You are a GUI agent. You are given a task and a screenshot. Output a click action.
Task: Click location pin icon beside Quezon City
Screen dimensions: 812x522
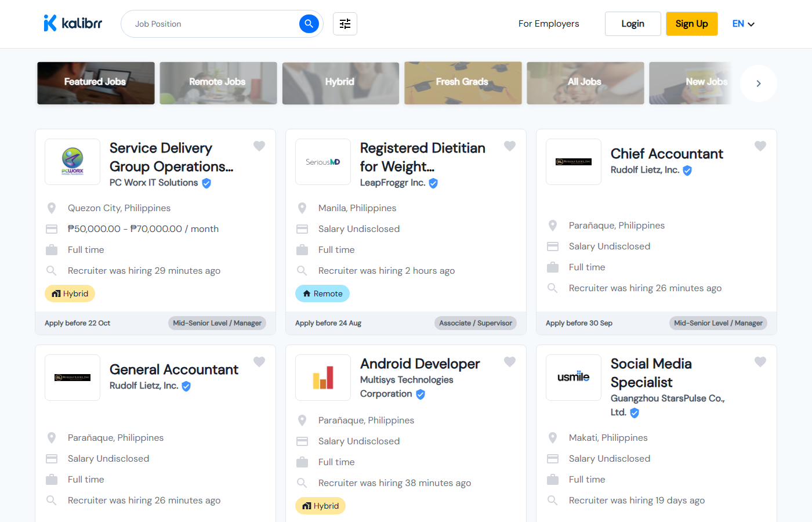(52, 208)
